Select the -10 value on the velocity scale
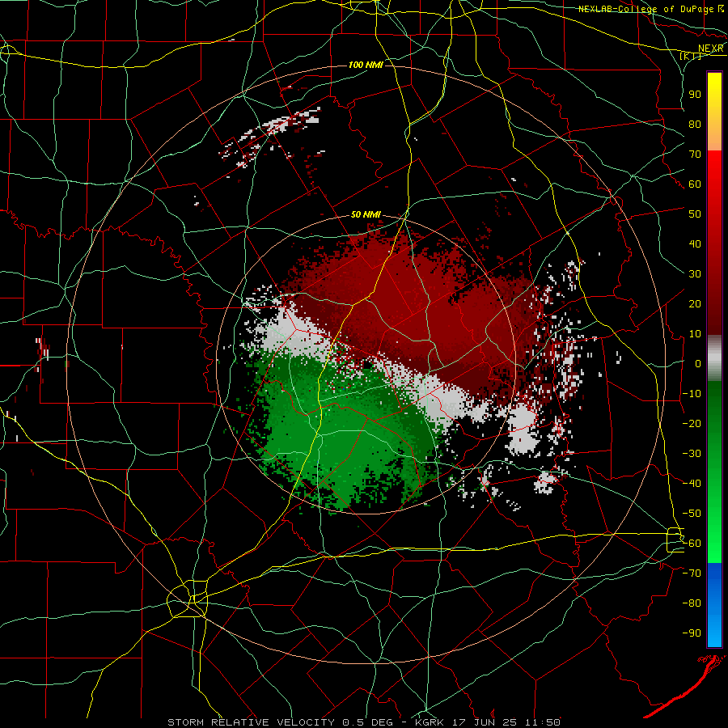Viewport: 728px width, 728px height. (x=692, y=394)
